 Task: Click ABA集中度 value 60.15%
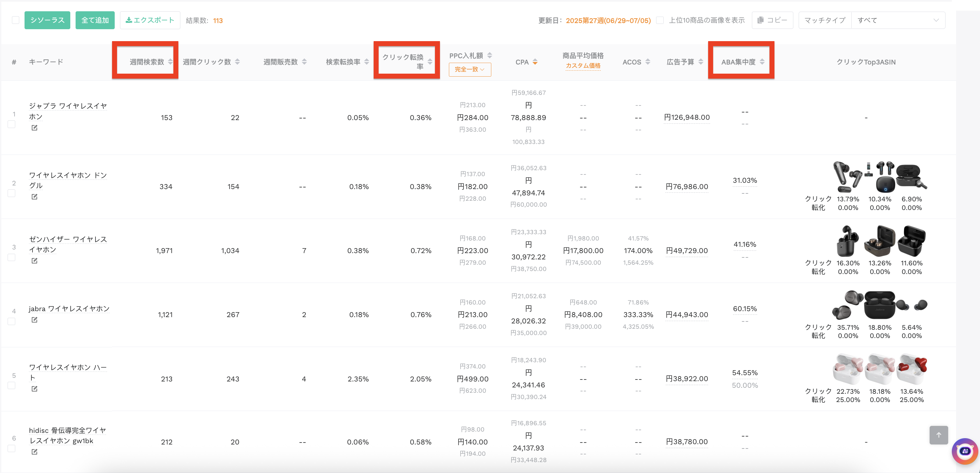[745, 308]
